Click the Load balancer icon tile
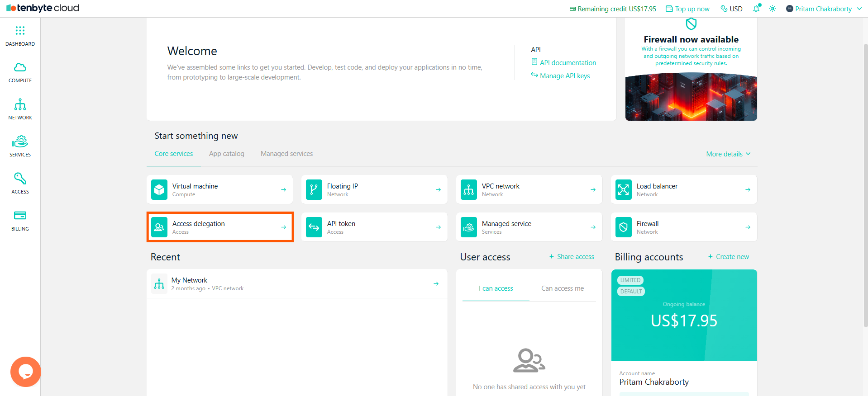Viewport: 868px width, 396px height. click(624, 190)
